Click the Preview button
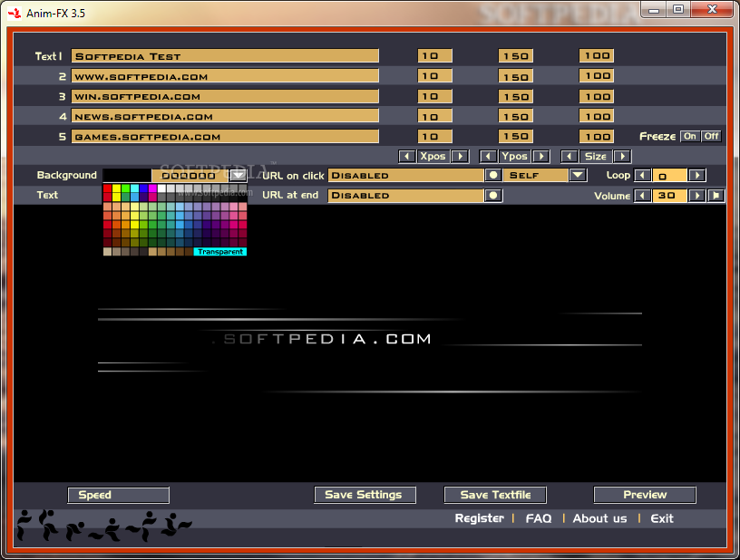 pos(645,495)
